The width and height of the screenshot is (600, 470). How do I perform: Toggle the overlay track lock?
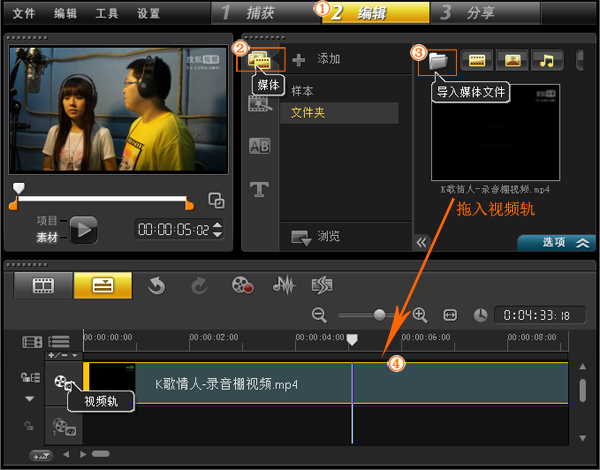tap(29, 426)
